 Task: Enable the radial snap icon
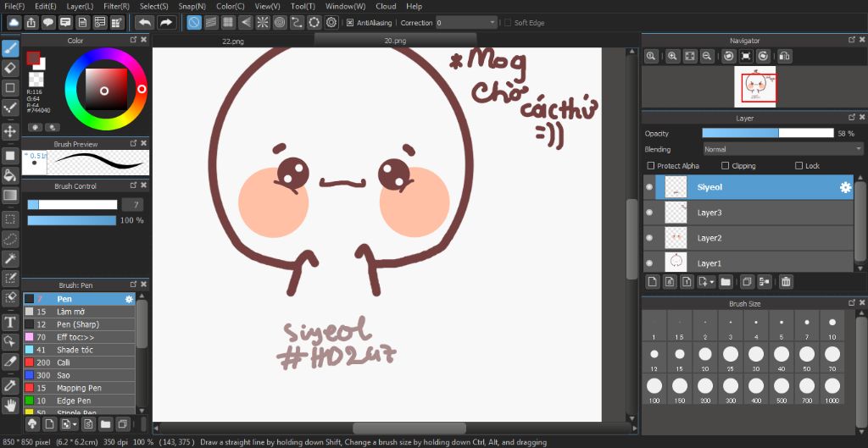(x=263, y=23)
